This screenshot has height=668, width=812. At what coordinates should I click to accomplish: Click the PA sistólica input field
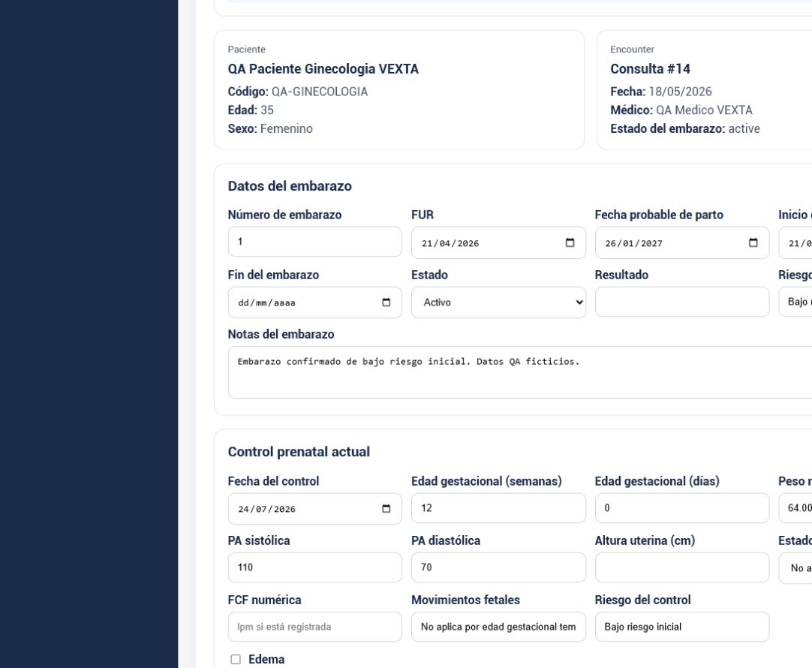[315, 567]
